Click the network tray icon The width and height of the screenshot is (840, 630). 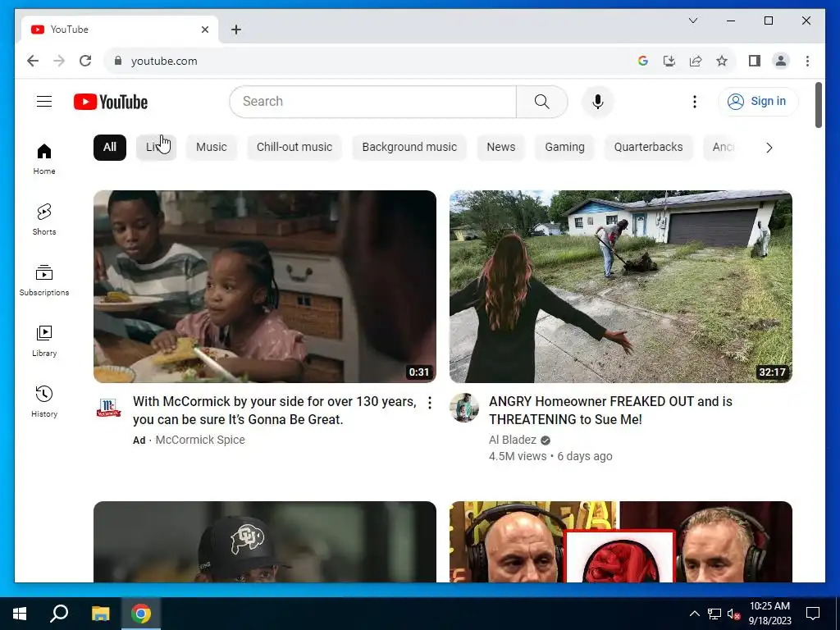point(714,614)
